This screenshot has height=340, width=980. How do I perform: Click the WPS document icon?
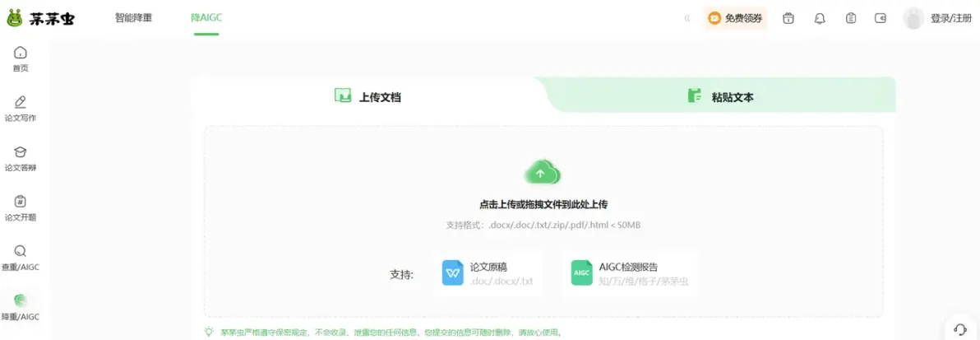point(452,273)
